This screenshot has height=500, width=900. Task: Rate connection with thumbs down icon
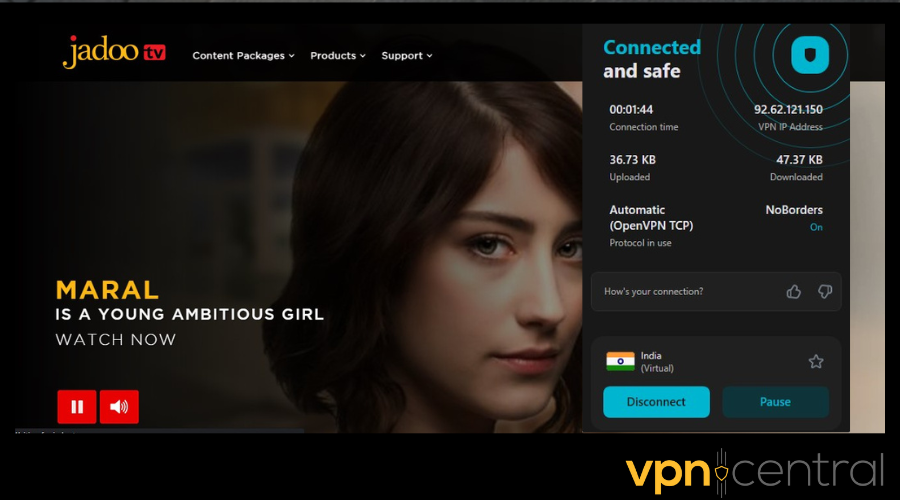point(825,292)
